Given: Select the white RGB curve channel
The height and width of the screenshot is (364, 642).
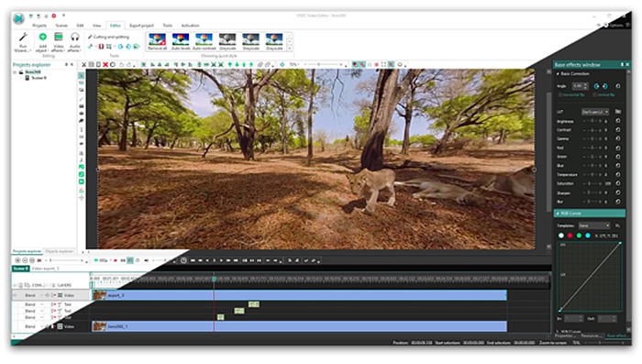Looking at the screenshot, I should pyautogui.click(x=561, y=236).
